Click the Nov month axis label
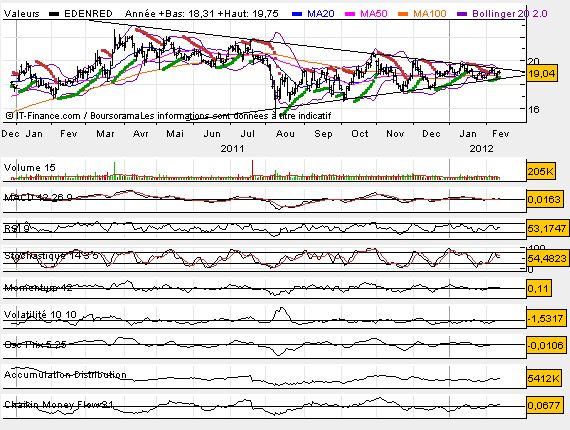Screen dimensions: 570x430 pos(395,134)
